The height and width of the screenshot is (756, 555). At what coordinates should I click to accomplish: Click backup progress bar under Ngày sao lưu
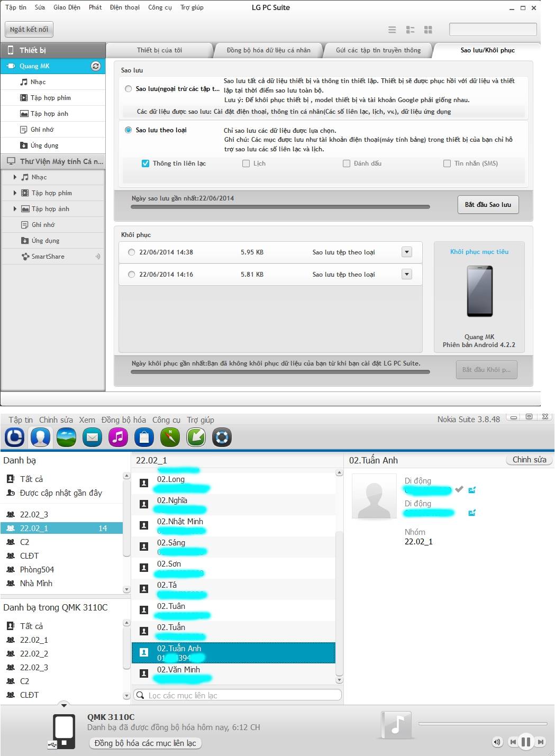tap(280, 207)
